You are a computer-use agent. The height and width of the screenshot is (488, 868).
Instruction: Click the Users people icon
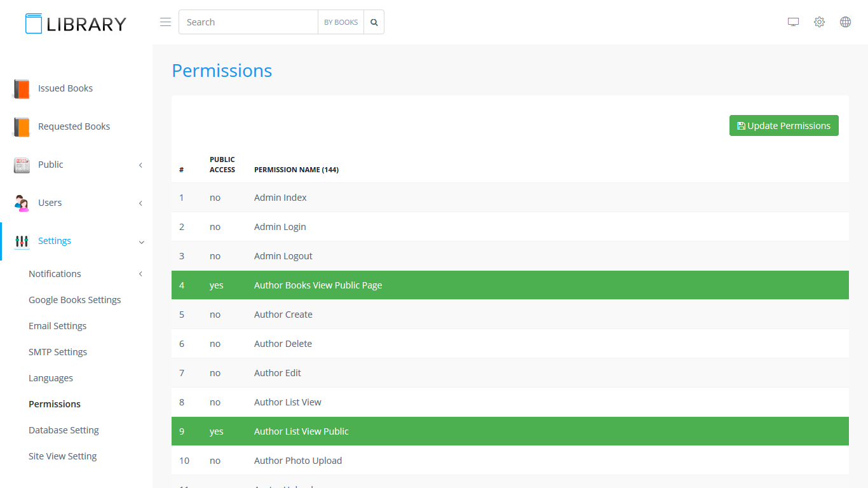(22, 203)
